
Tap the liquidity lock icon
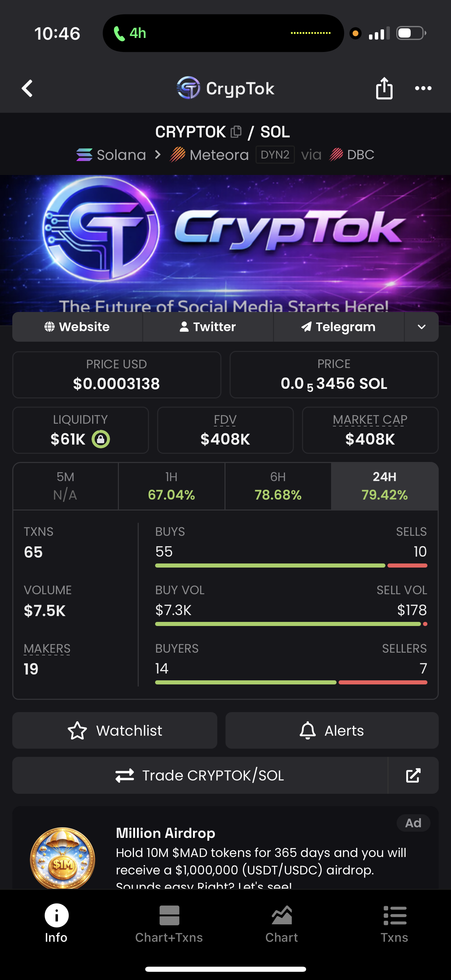pos(101,439)
